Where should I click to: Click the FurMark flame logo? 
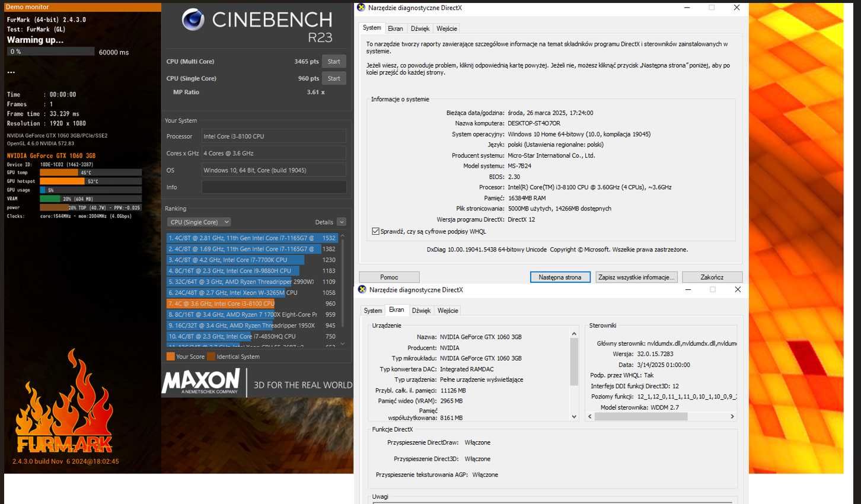tap(64, 400)
